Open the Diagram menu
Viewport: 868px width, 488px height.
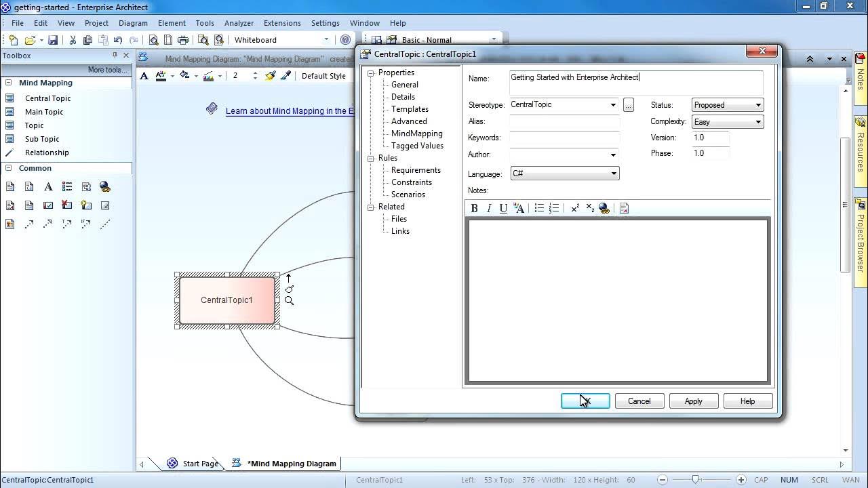pos(133,23)
